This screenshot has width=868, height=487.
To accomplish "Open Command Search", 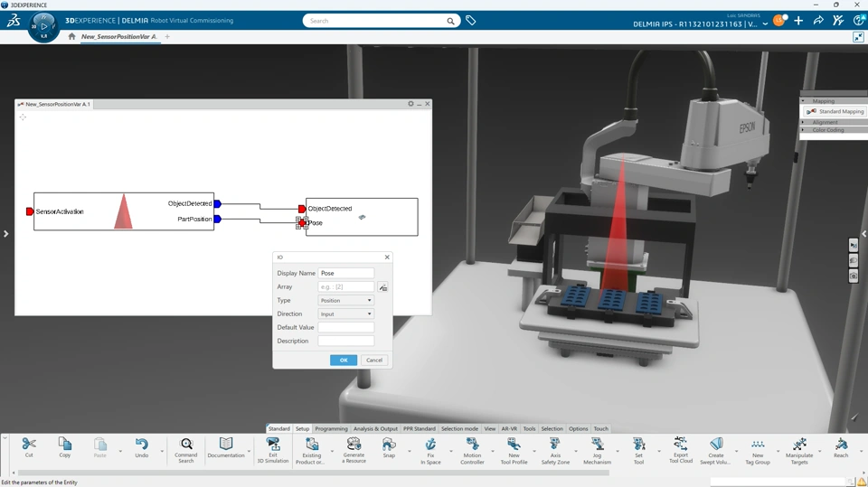I will 186,451.
